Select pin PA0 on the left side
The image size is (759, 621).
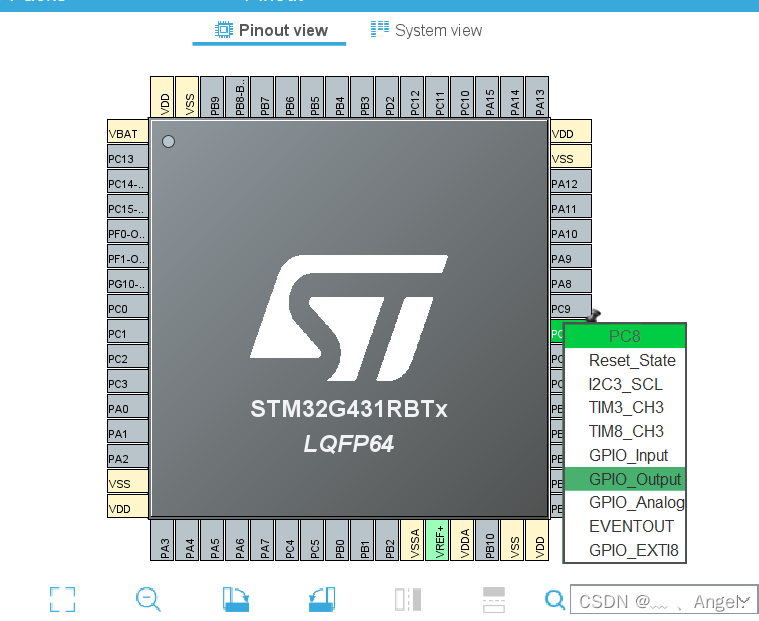tap(128, 406)
